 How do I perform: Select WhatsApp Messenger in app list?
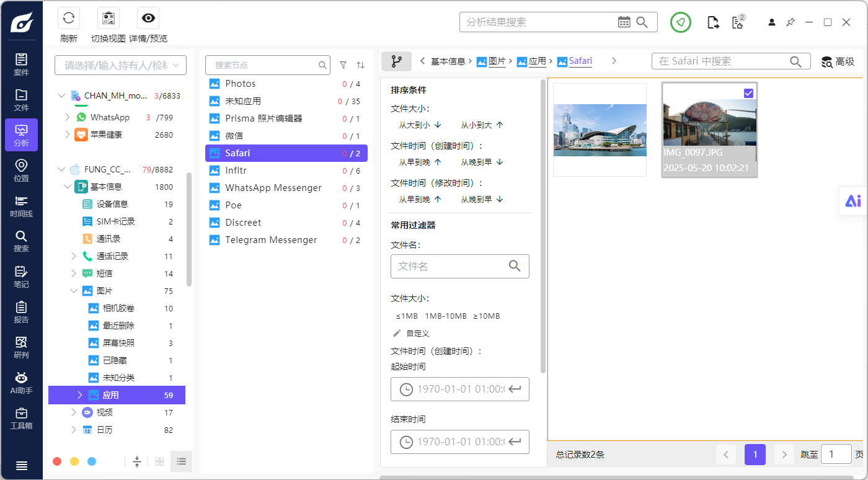pyautogui.click(x=286, y=188)
